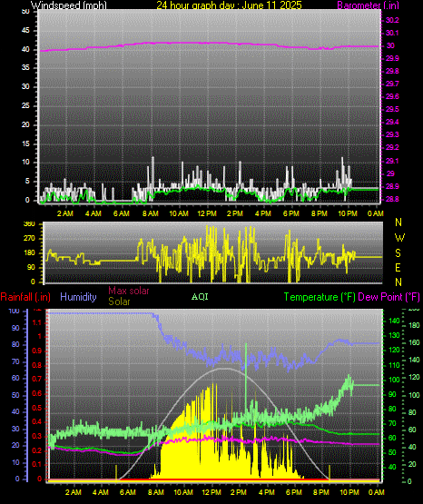
Task: Click the W compass letter
Action: pos(399,238)
